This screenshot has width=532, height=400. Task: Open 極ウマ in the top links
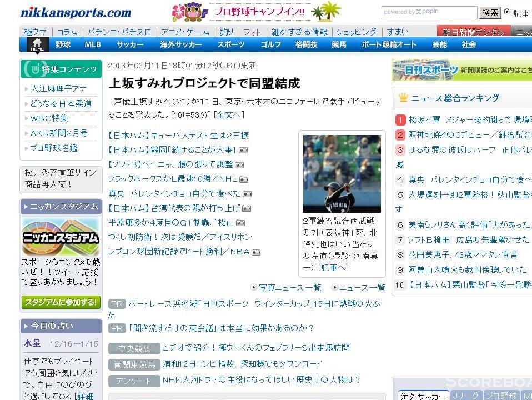coord(36,32)
